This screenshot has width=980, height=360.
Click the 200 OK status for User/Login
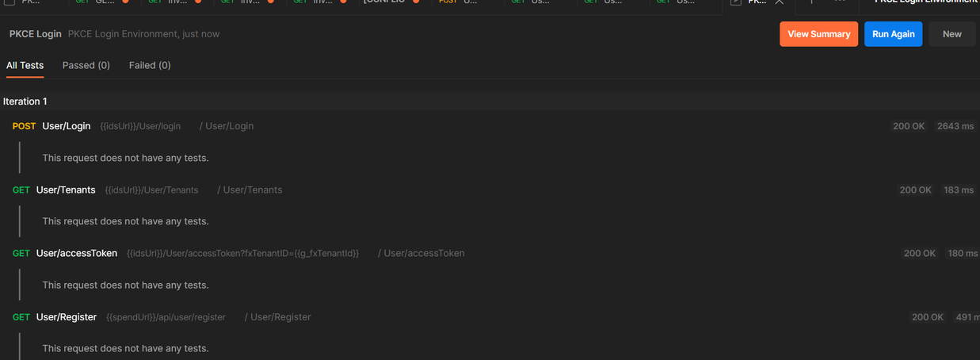coord(907,126)
